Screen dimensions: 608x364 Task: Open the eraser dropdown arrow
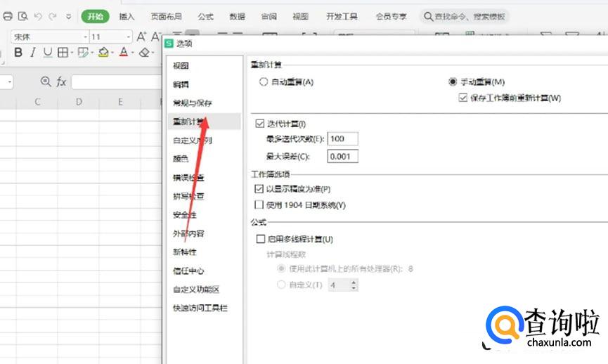point(153,53)
